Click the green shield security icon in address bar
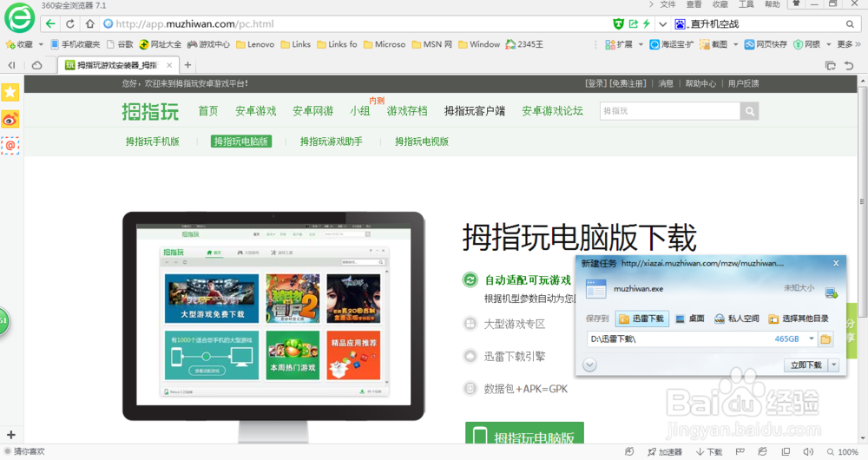Screen dimensions: 868x460 pos(618,23)
